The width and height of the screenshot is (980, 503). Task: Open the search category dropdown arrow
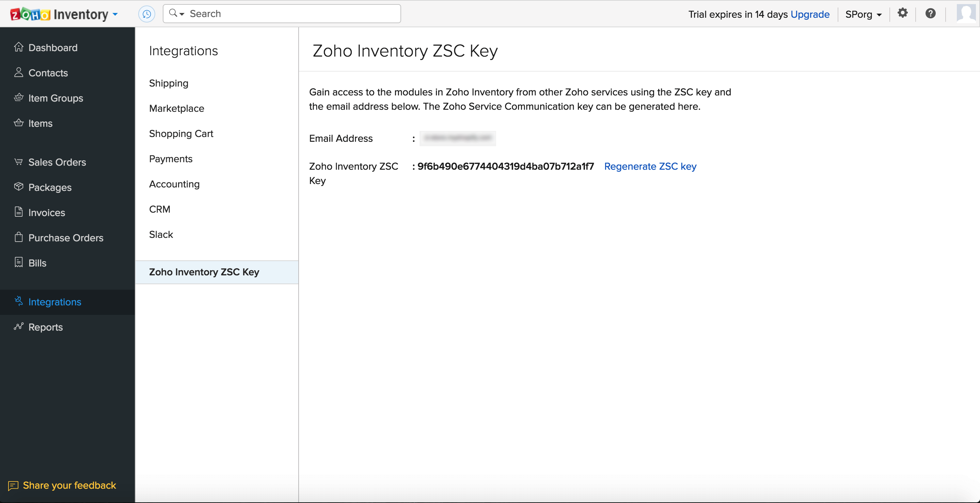click(x=182, y=14)
